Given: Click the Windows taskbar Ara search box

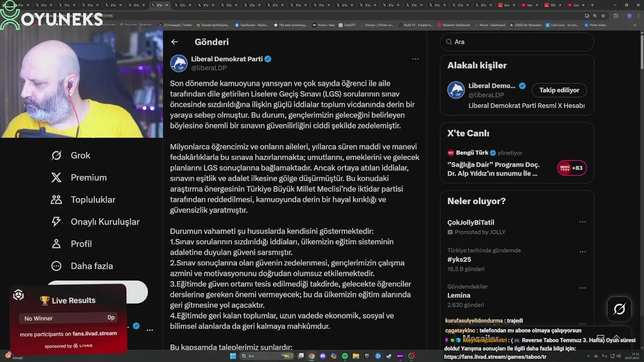Looking at the screenshot, I should (267, 356).
